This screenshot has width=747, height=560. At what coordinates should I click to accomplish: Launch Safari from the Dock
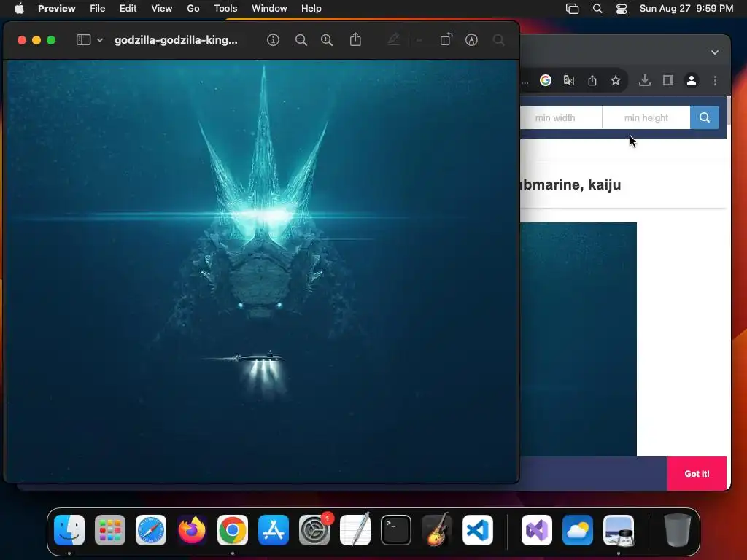click(x=151, y=530)
